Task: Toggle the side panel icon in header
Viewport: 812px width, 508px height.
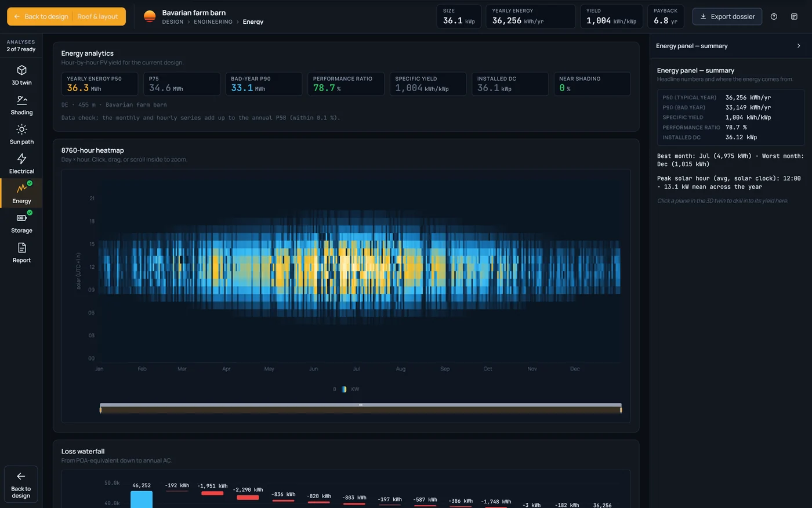Action: [x=794, y=17]
